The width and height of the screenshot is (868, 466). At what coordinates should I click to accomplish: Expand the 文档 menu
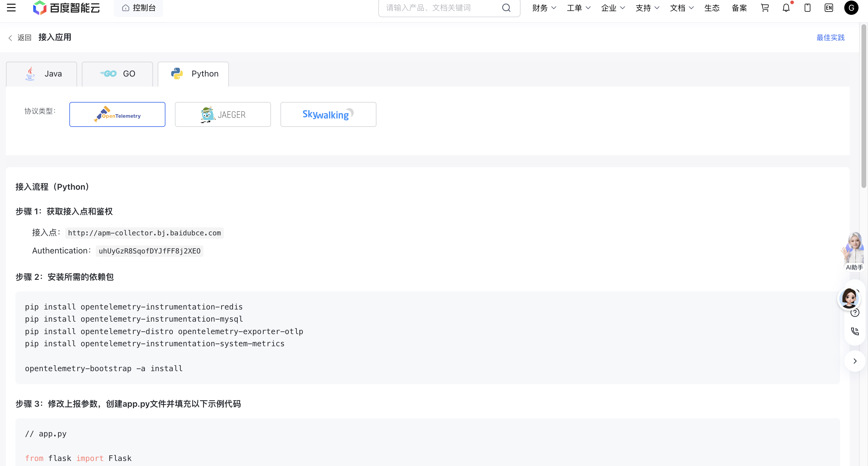coord(681,8)
